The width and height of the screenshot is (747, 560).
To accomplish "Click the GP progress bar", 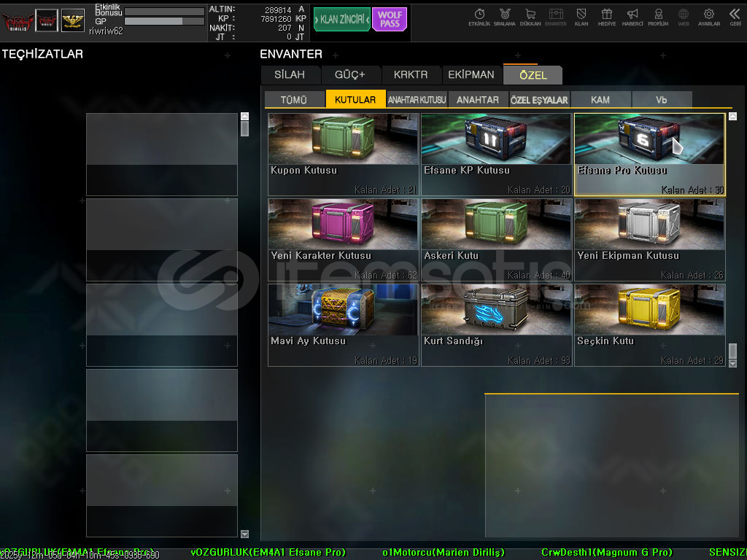I will coord(164,21).
